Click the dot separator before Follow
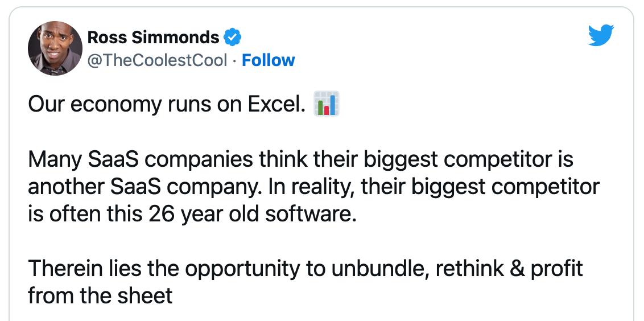Viewport: 644px width, 321px height. 234,61
